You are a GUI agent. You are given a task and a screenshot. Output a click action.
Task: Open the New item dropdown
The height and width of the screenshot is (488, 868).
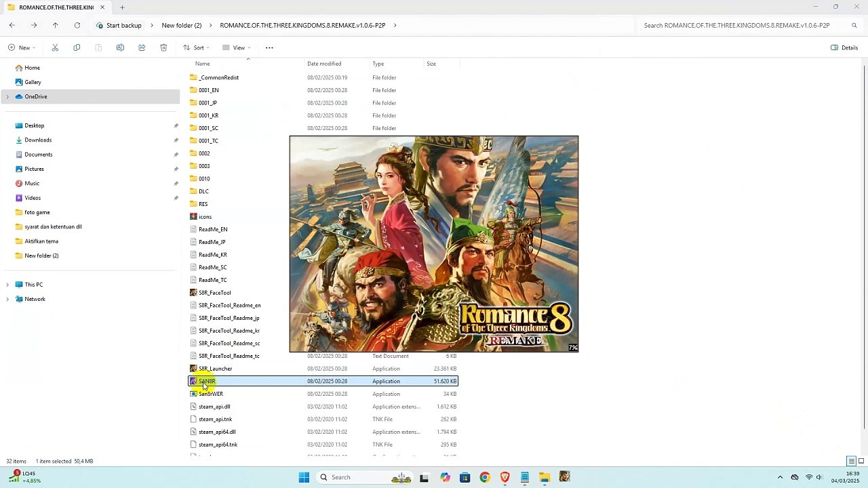tap(21, 47)
